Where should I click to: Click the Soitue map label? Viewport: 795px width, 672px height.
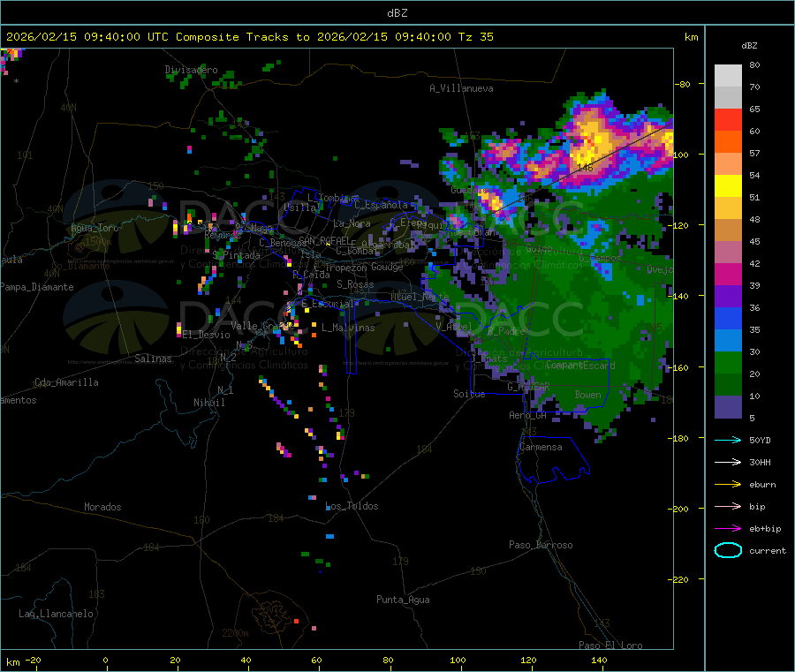[469, 394]
